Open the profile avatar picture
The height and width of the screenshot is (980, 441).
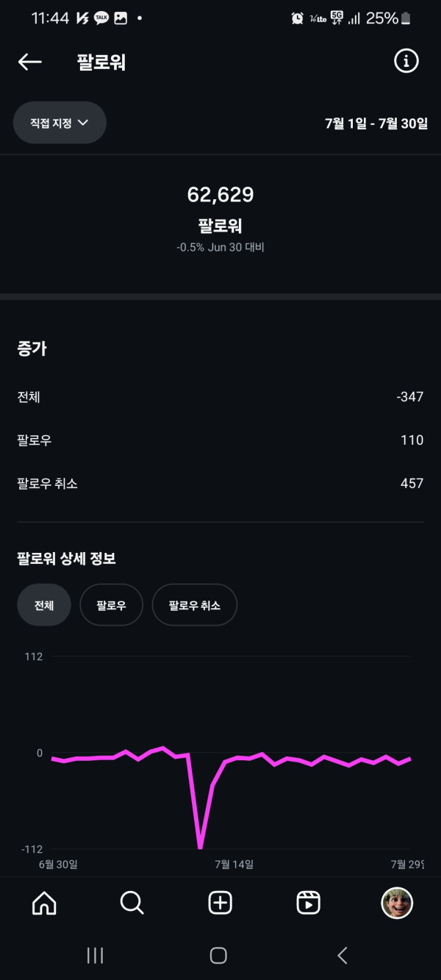397,902
